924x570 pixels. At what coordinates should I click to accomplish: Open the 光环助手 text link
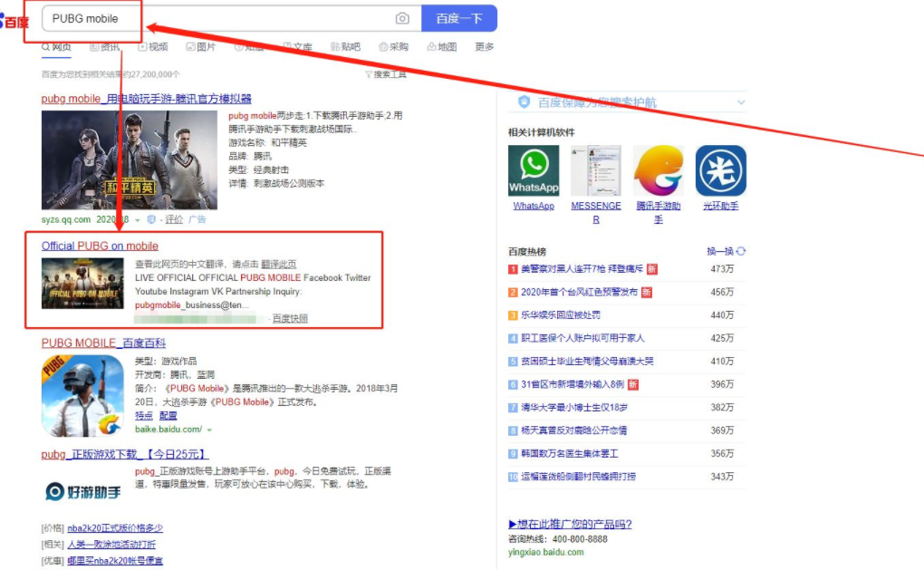coord(721,206)
